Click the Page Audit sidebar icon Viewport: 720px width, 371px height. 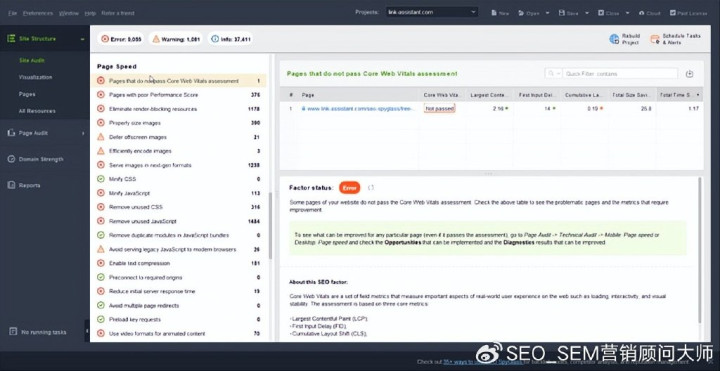(11, 133)
